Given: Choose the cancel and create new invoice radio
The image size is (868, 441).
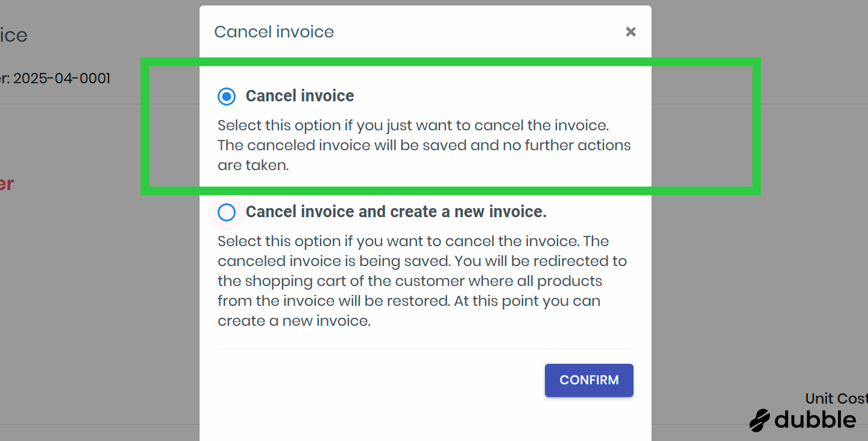Looking at the screenshot, I should 227,212.
